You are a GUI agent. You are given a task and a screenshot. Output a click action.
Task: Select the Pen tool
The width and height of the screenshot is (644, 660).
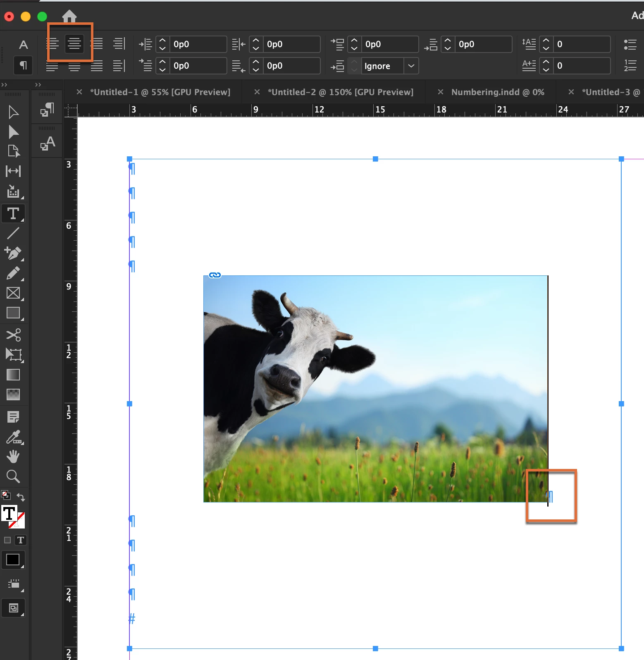tap(13, 253)
